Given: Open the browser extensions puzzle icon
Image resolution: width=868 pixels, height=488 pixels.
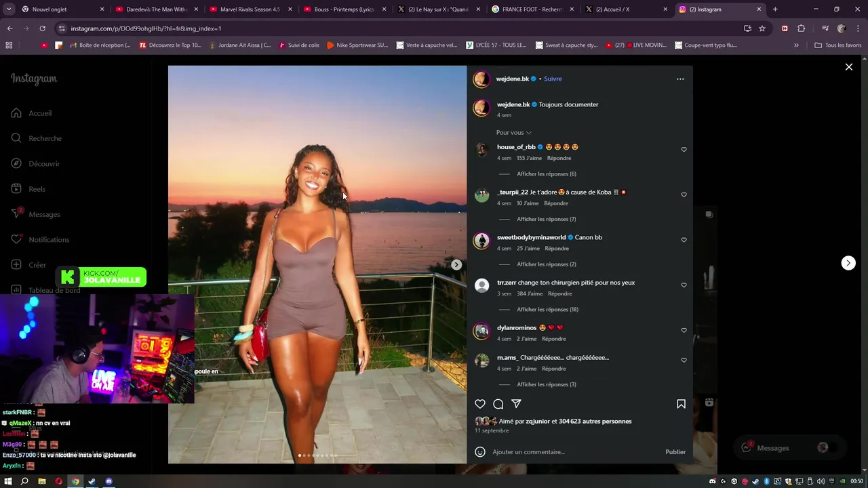Looking at the screenshot, I should coord(802,28).
